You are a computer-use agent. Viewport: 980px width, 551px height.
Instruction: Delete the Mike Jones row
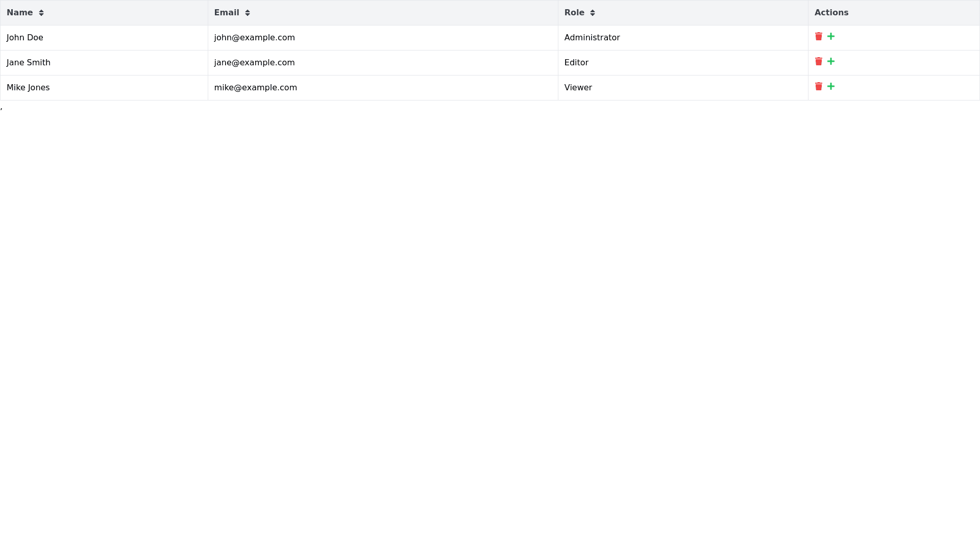819,86
